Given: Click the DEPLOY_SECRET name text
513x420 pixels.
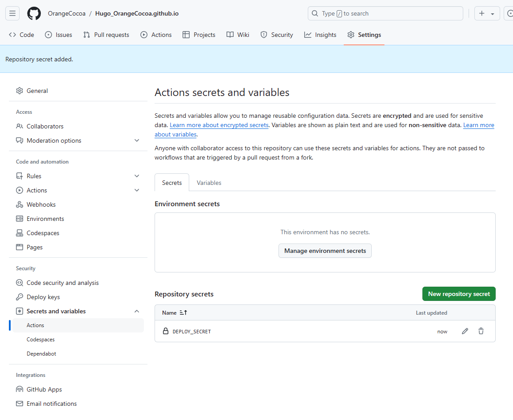Looking at the screenshot, I should (x=192, y=332).
